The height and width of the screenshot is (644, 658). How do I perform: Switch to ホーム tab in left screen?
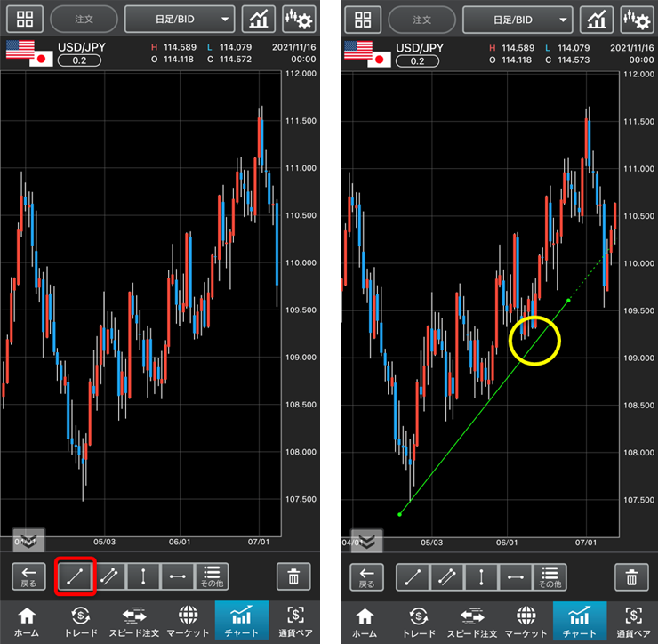click(x=27, y=621)
